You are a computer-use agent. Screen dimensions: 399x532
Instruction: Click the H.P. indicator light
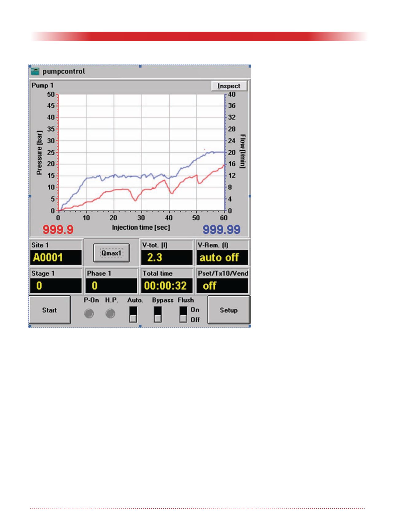click(x=110, y=314)
